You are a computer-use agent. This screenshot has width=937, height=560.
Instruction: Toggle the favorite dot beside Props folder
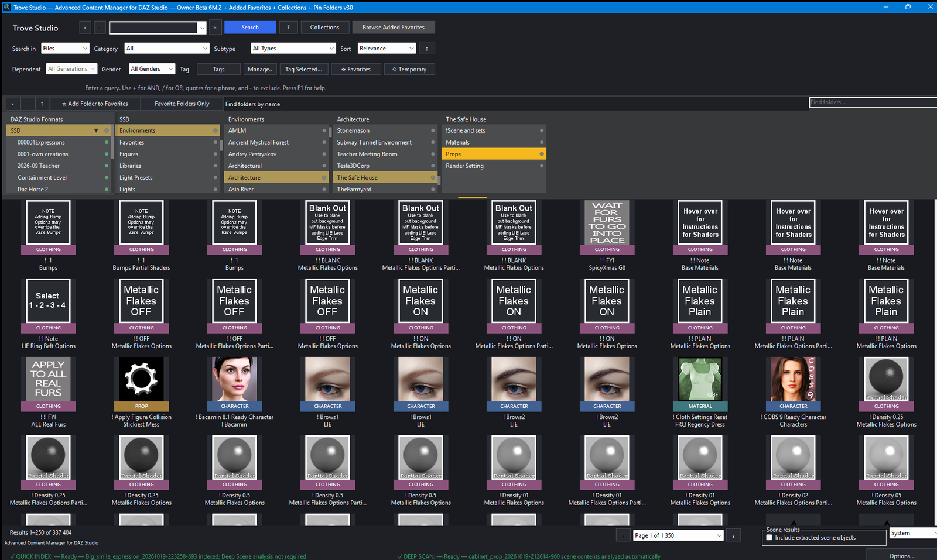click(542, 154)
